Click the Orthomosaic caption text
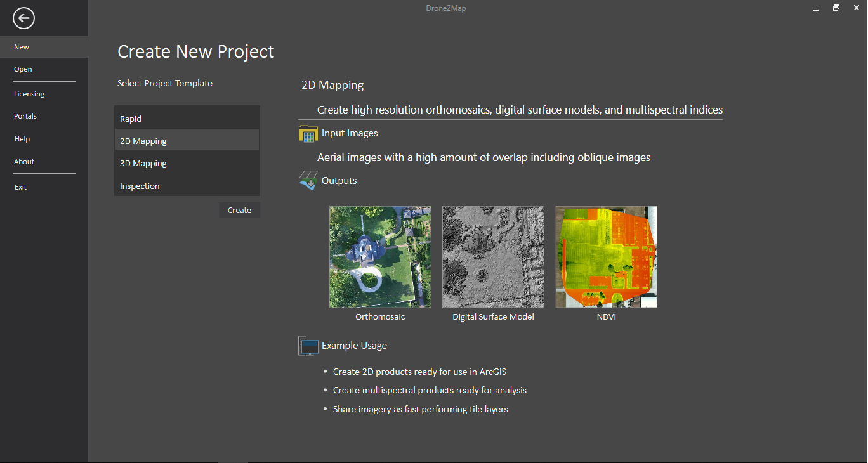 (380, 316)
